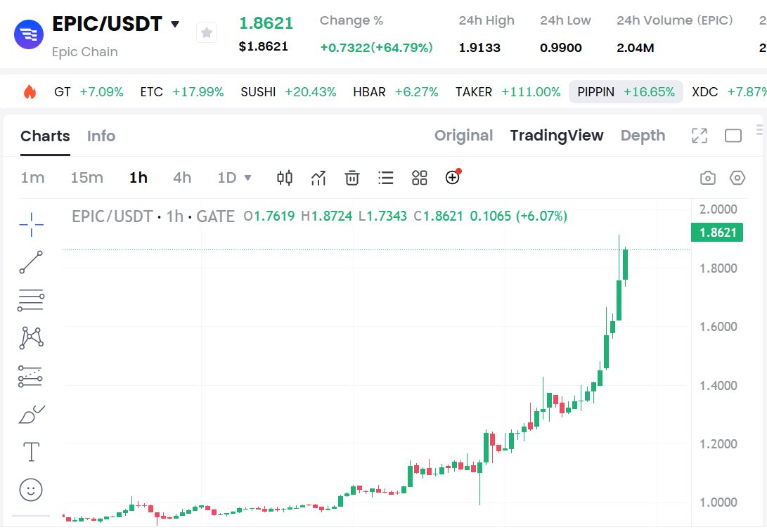
Task: Select the TradingView chart mode
Action: point(557,136)
